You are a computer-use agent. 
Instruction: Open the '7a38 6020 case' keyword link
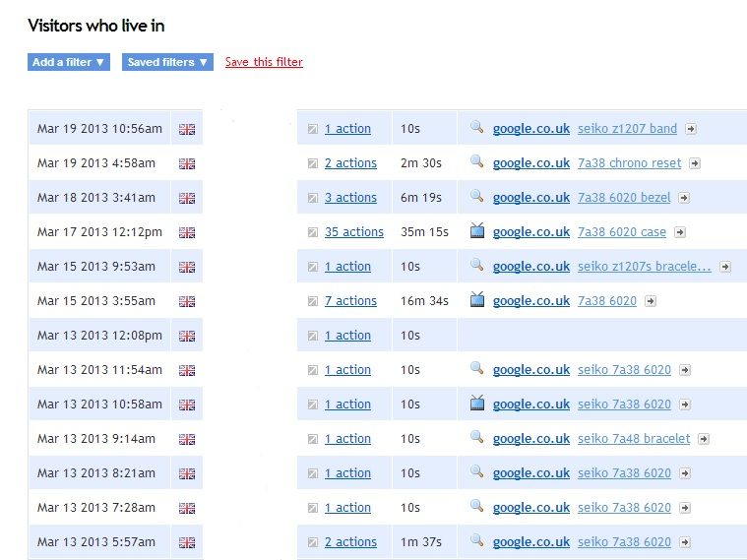(621, 232)
